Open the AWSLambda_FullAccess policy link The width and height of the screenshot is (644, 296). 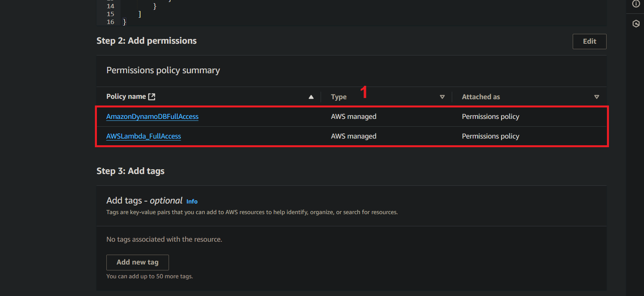[x=144, y=136]
